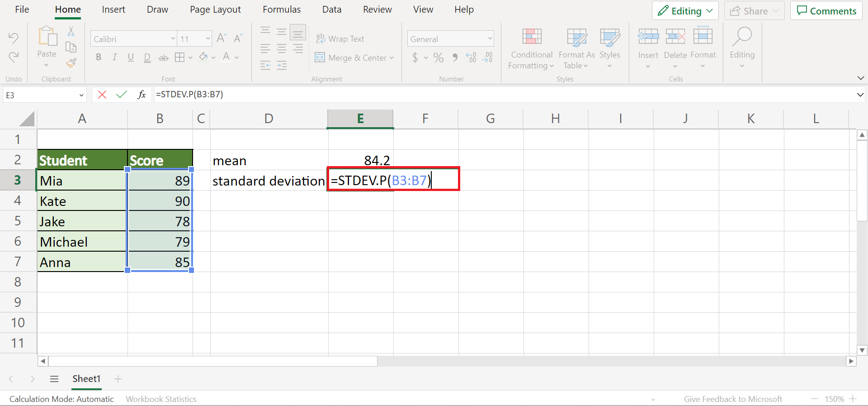Viewport: 868px width, 406px height.
Task: Click the Cut scissors icon
Action: 71,32
